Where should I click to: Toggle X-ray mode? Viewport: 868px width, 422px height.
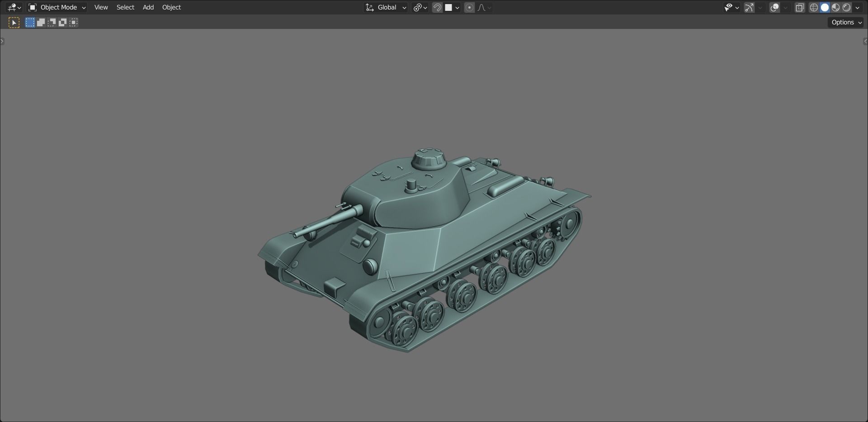pyautogui.click(x=800, y=7)
